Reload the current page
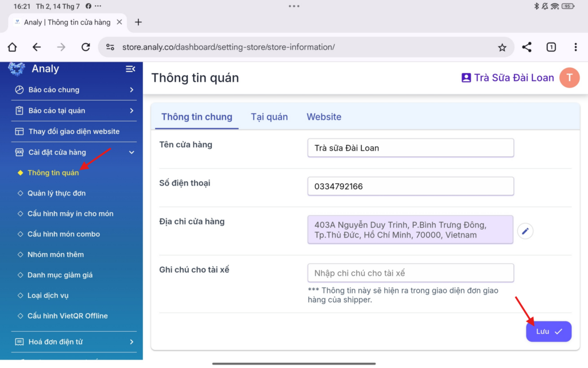 pyautogui.click(x=86, y=47)
